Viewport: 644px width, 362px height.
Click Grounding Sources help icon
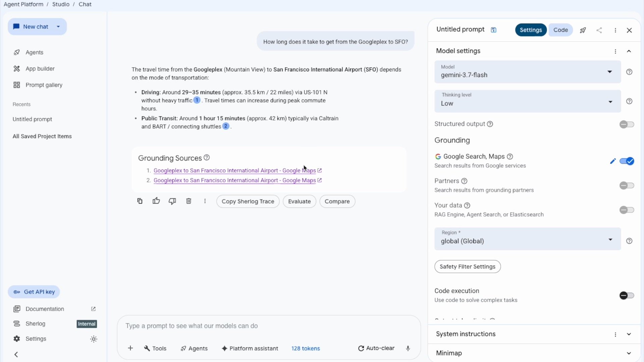click(207, 158)
